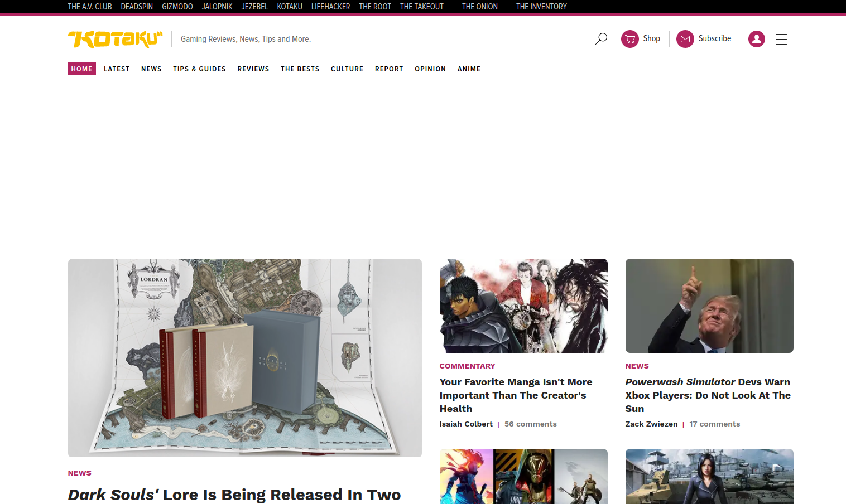Go to The A.V. Club site
Image resolution: width=846 pixels, height=504 pixels.
[x=90, y=7]
